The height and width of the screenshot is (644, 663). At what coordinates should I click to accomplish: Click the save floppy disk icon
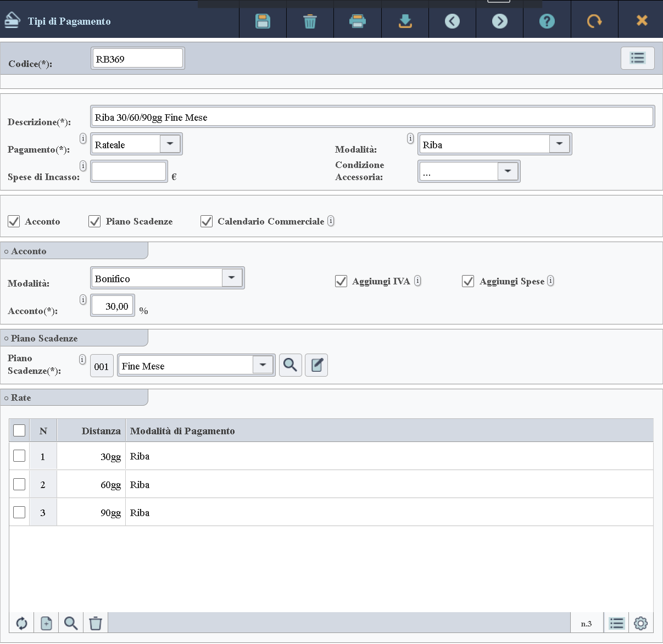click(x=263, y=21)
